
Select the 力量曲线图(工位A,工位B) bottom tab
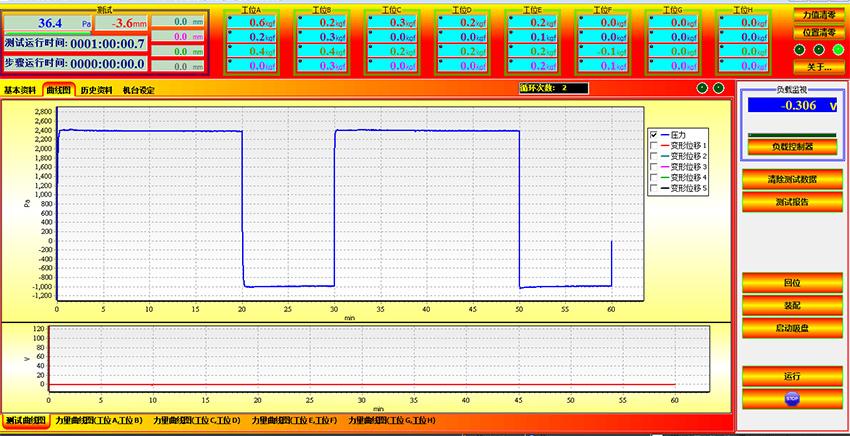pyautogui.click(x=99, y=421)
